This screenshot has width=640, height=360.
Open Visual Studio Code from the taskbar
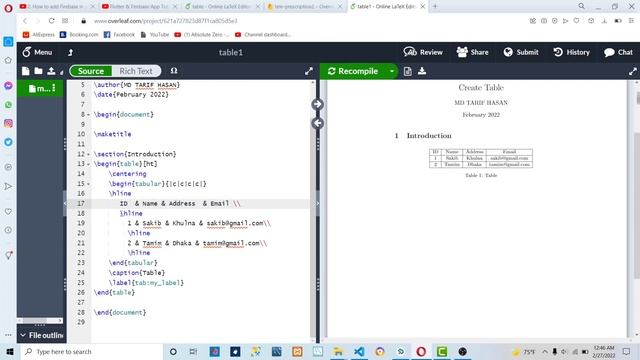pos(359,351)
